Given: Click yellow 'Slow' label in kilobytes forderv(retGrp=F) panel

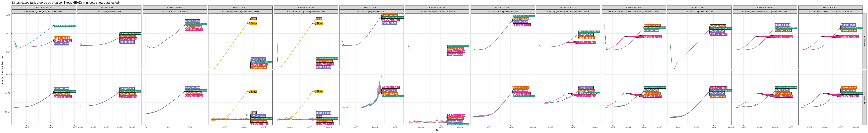Looking at the screenshot, I should (x=254, y=23).
